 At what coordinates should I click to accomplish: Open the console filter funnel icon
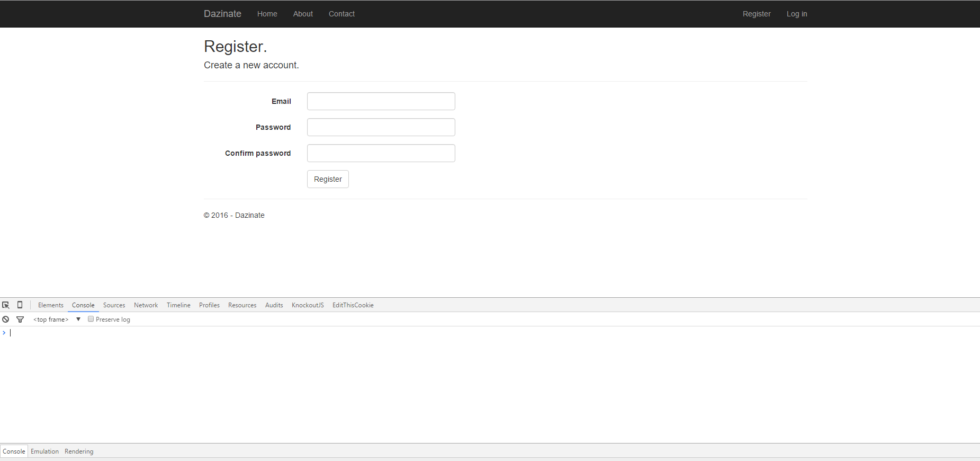(20, 320)
